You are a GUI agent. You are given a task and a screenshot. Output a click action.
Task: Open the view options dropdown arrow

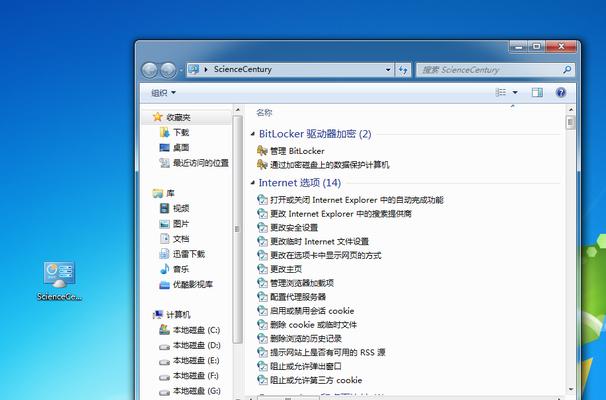(x=515, y=92)
